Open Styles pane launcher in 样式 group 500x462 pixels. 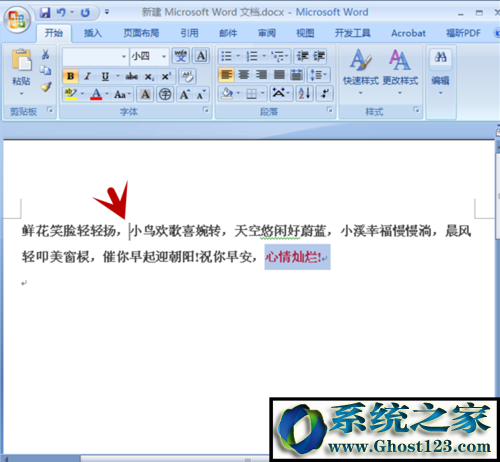[416, 110]
